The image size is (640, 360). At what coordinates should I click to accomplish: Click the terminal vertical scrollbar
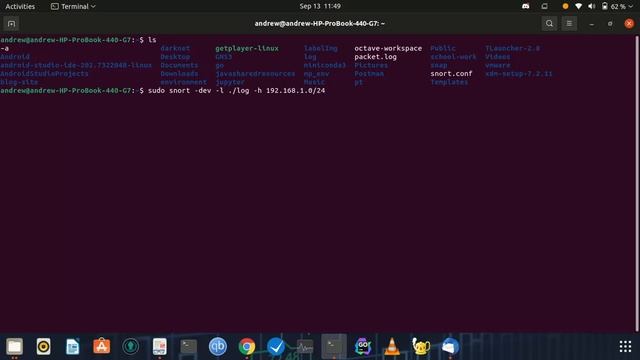point(637,184)
